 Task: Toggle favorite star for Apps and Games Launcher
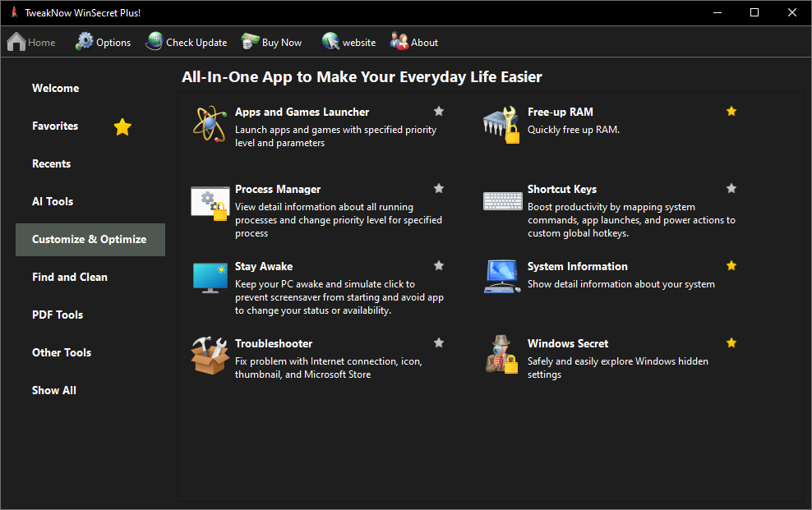coord(439,111)
